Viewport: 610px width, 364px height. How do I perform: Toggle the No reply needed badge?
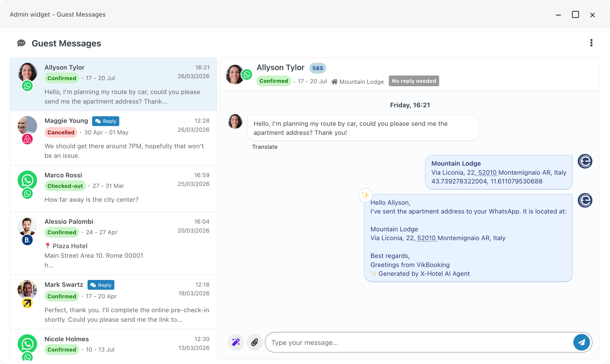[414, 81]
